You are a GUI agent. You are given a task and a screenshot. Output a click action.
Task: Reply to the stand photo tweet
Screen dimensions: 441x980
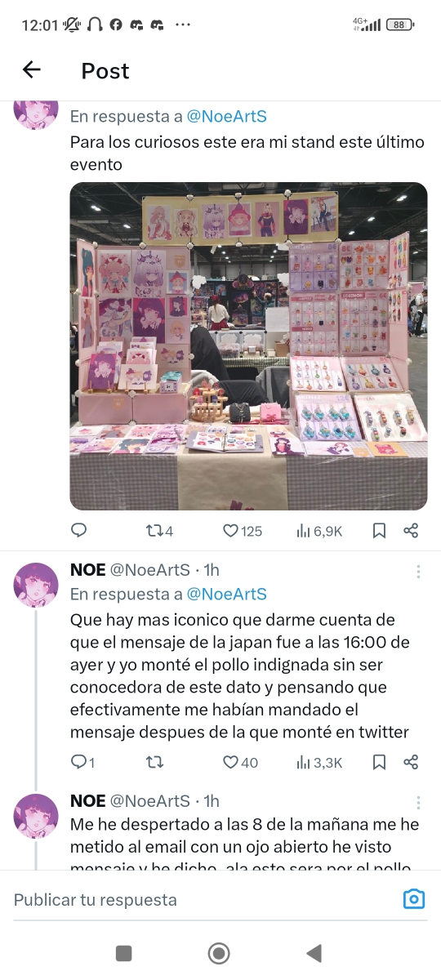[78, 531]
